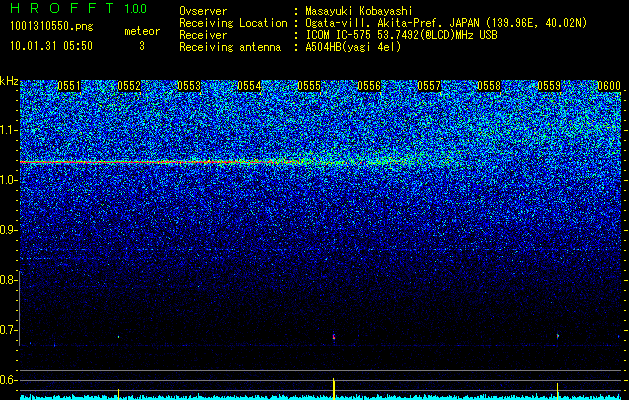Viewport: 629px width, 400px height.
Task: Click the 0554 time marker
Action: point(249,86)
